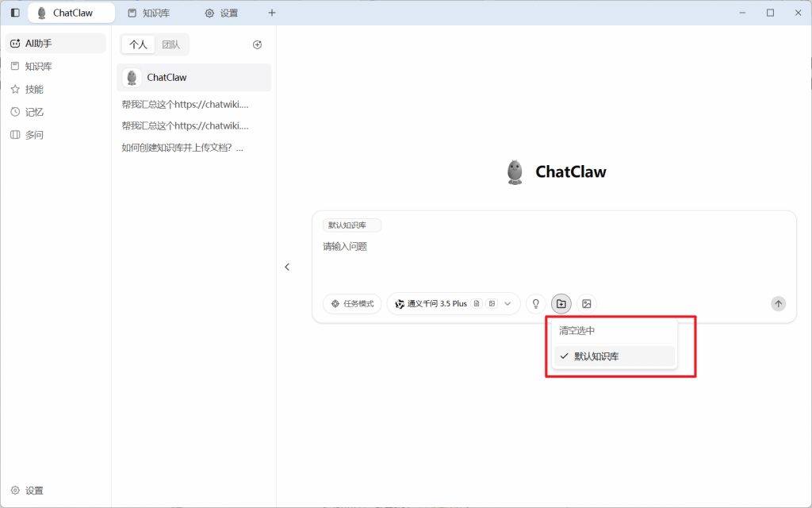Click 清空选中 to clear selection
Screen dimensions: 812x508
[579, 330]
